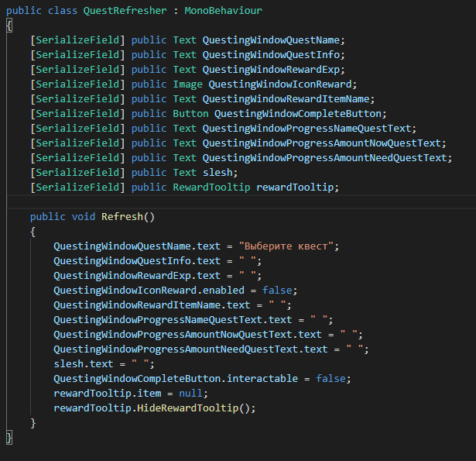The width and height of the screenshot is (476, 461).
Task: Click QuestingWindowQuestName.text in the Refresh body
Action: click(137, 246)
